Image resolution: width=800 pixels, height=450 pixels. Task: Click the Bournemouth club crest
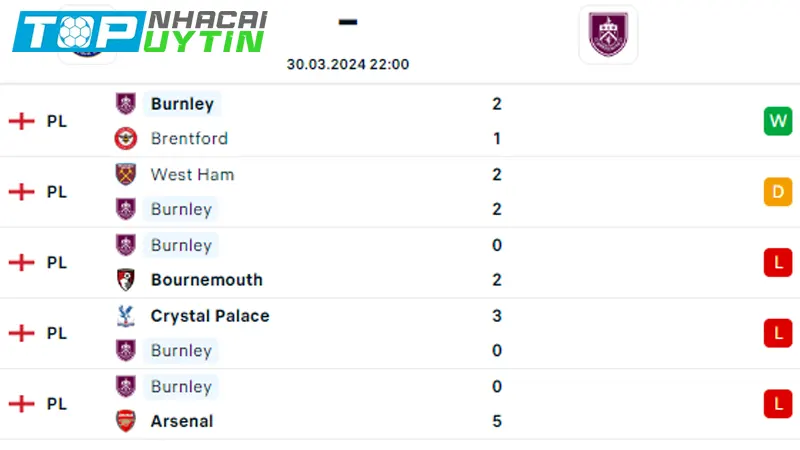point(126,280)
